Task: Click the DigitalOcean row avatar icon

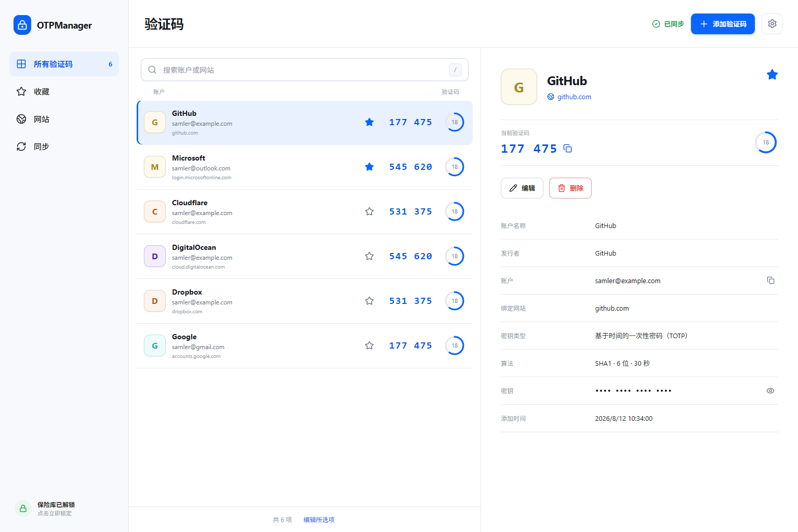Action: point(155,256)
